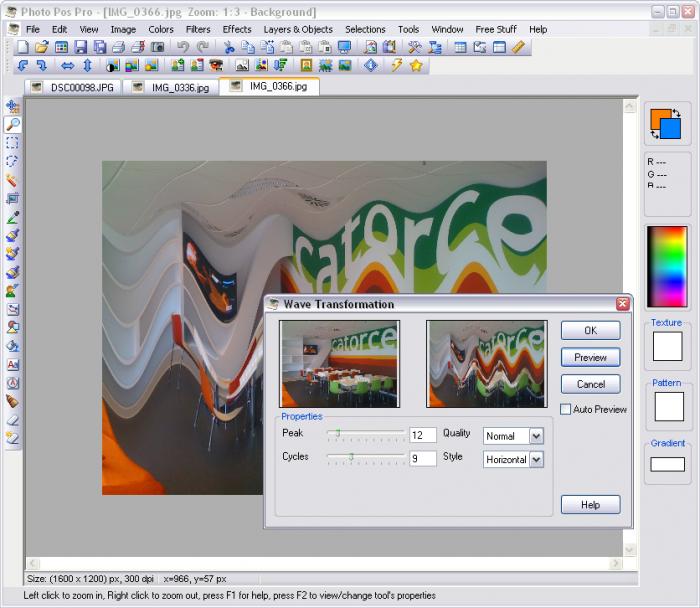
Task: Click the Peak slider
Action: tap(366, 434)
